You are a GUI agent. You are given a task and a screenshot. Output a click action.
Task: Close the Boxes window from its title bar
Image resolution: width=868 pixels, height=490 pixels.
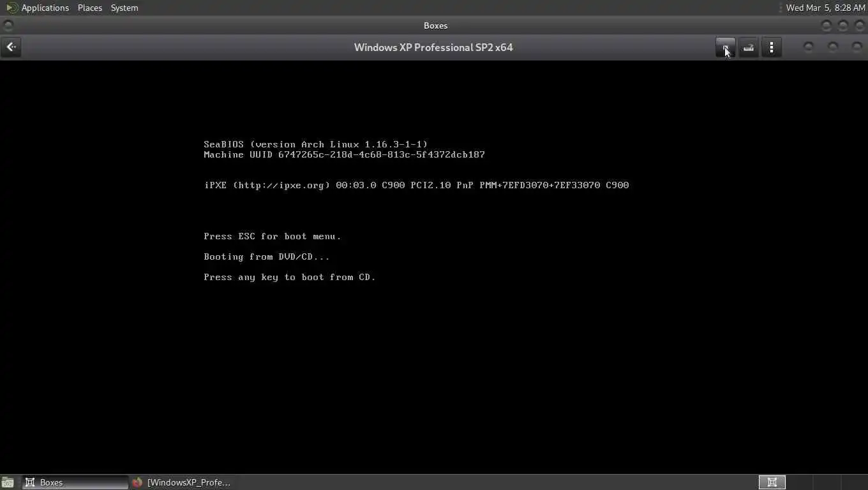(x=859, y=26)
